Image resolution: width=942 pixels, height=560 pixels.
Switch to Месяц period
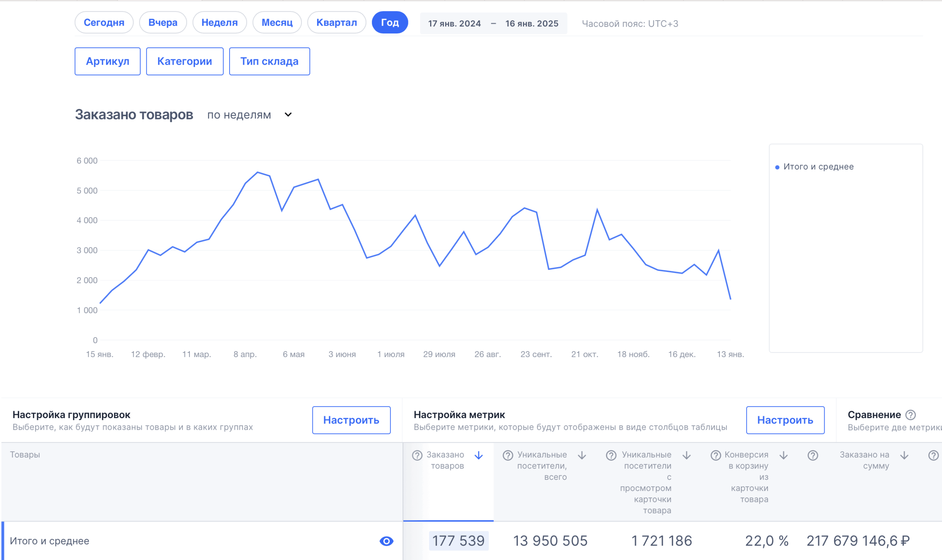pyautogui.click(x=277, y=23)
